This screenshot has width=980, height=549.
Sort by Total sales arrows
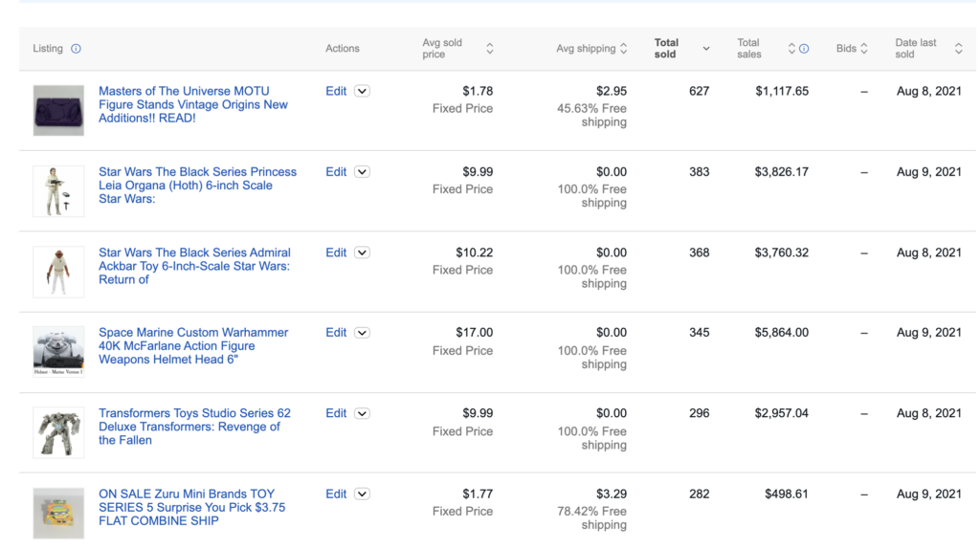click(791, 49)
